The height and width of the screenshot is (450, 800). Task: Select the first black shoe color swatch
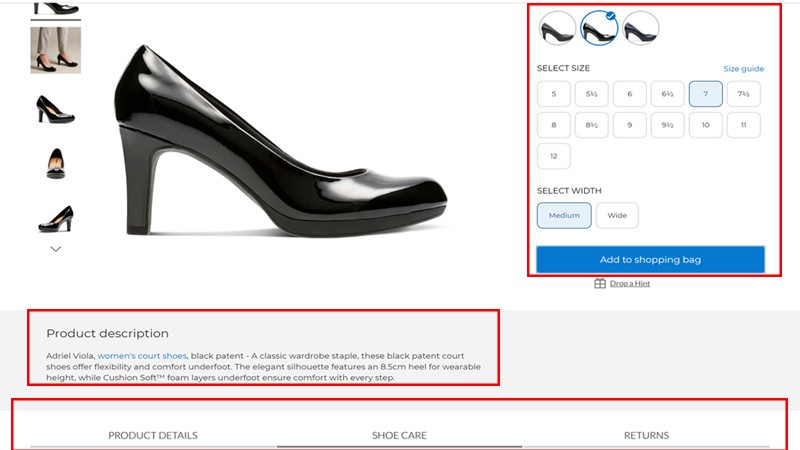[x=557, y=28]
